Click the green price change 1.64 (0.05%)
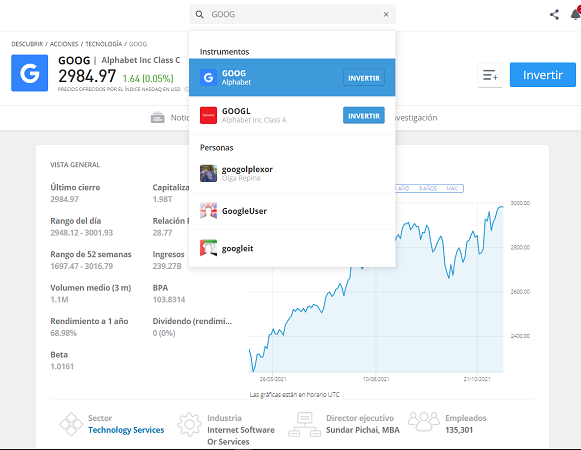581x450 pixels. (x=148, y=79)
